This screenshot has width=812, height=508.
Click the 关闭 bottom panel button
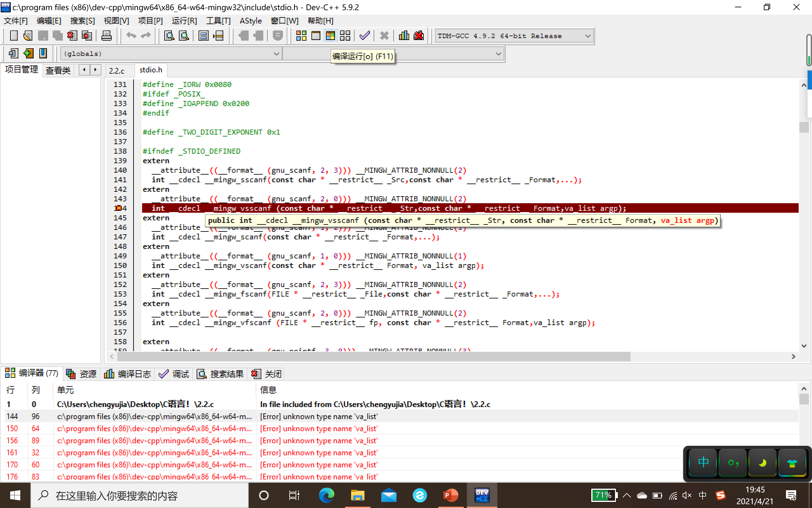coord(266,374)
